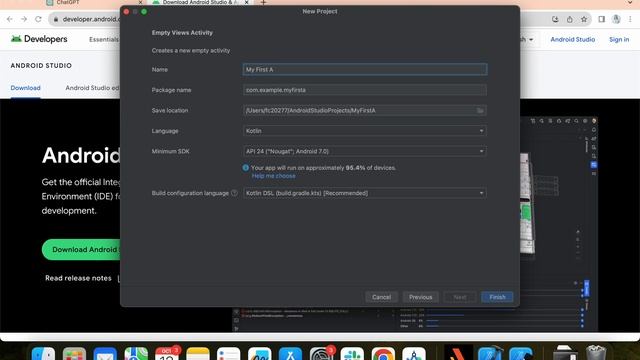640x360 pixels.
Task: Open the Build configuration language dropdown
Action: [364, 193]
